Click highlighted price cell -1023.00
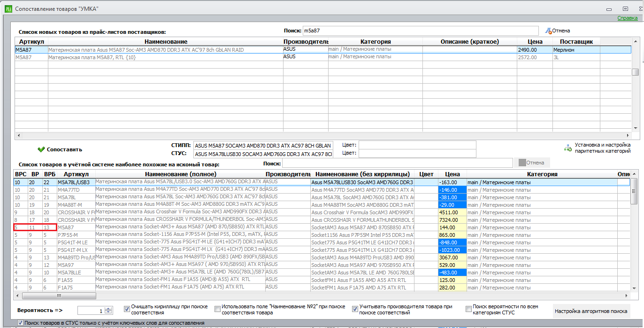This screenshot has height=328, width=644. [452, 250]
